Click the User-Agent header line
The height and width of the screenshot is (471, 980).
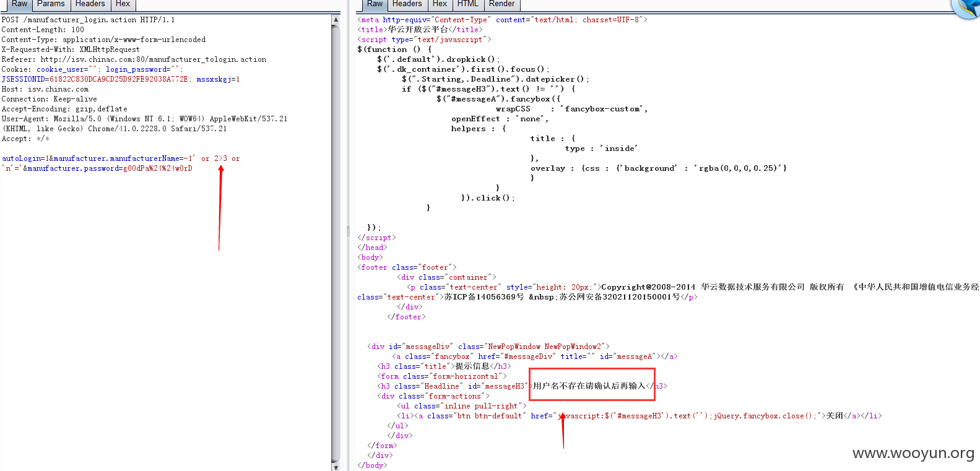[144, 124]
